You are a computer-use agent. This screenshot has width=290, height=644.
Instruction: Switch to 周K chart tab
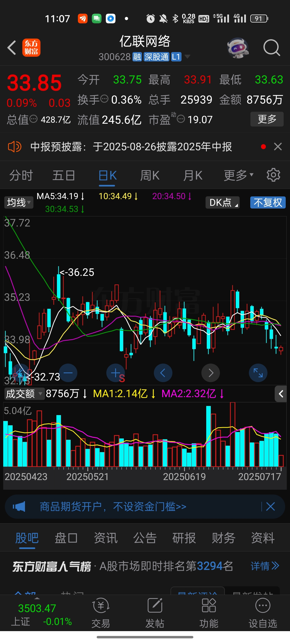pyautogui.click(x=150, y=175)
